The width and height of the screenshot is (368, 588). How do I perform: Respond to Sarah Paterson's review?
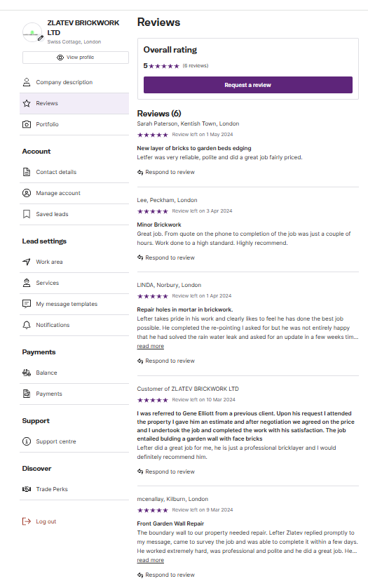tap(166, 172)
